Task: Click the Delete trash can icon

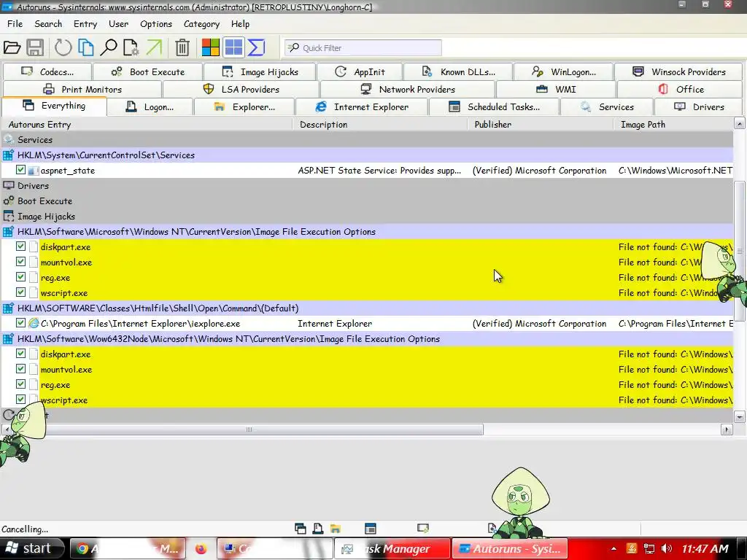Action: 182,47
